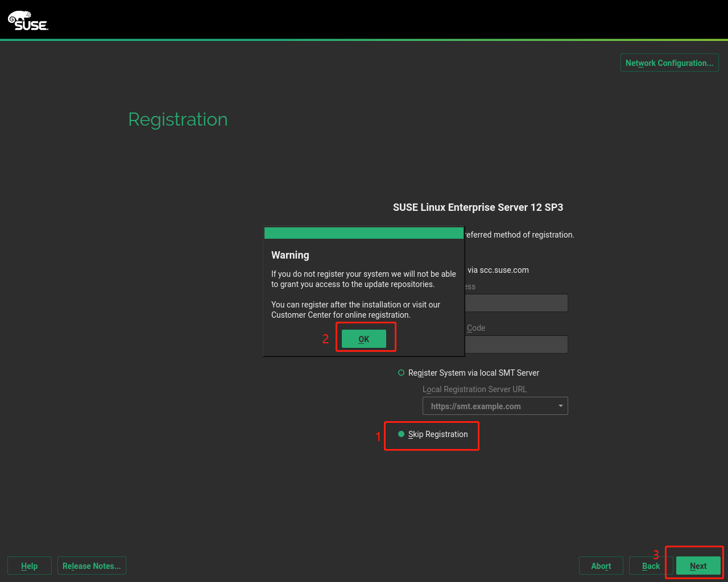Click the Registration Code input field
The image size is (728, 582).
pos(516,344)
